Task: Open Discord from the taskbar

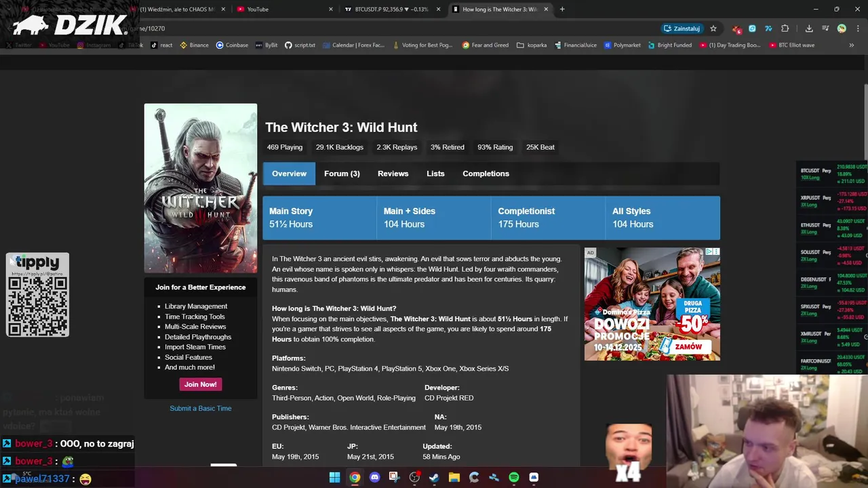Action: click(x=374, y=477)
